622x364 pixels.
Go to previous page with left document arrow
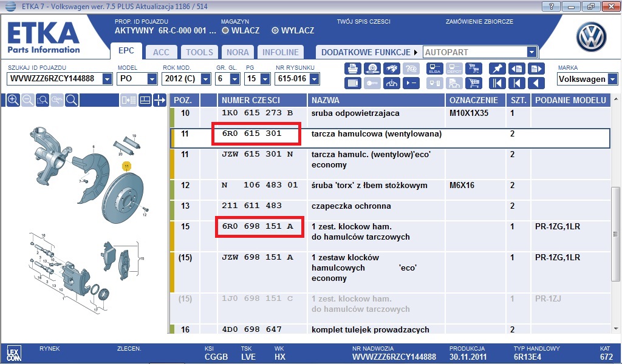516,69
